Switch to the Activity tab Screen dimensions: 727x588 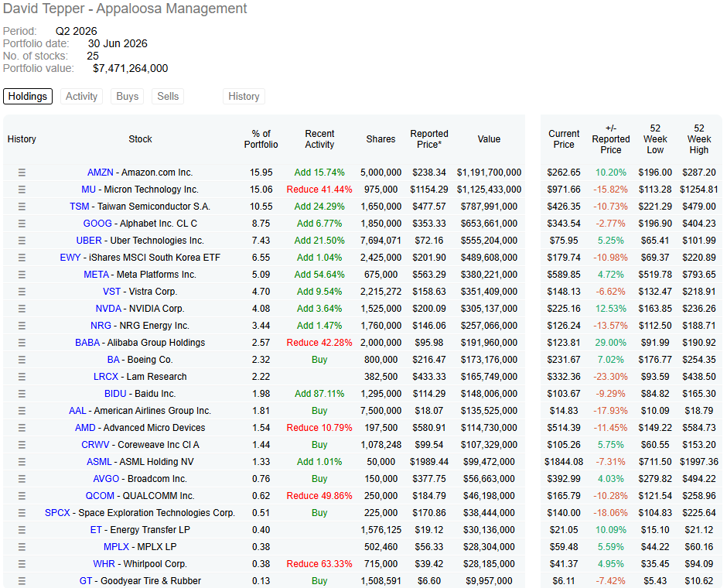[x=82, y=97]
